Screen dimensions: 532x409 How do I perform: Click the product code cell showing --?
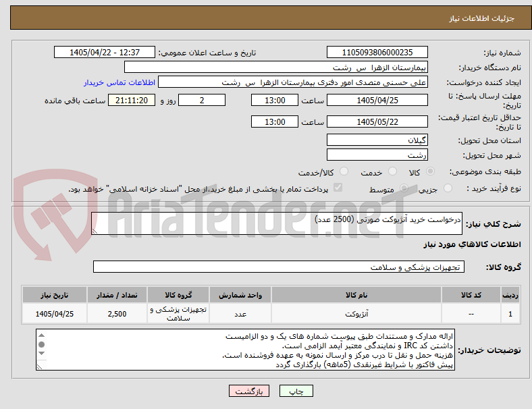(x=471, y=314)
